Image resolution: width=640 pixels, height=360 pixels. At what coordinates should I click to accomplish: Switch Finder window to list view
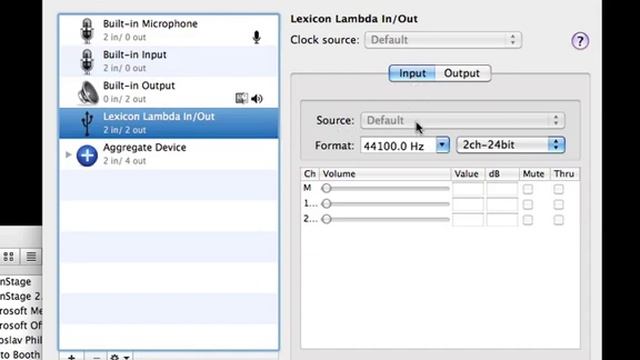click(x=31, y=256)
